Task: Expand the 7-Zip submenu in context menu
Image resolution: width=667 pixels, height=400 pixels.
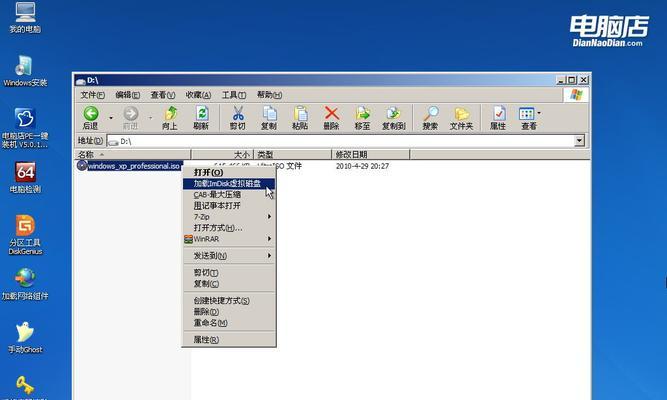Action: pyautogui.click(x=231, y=216)
